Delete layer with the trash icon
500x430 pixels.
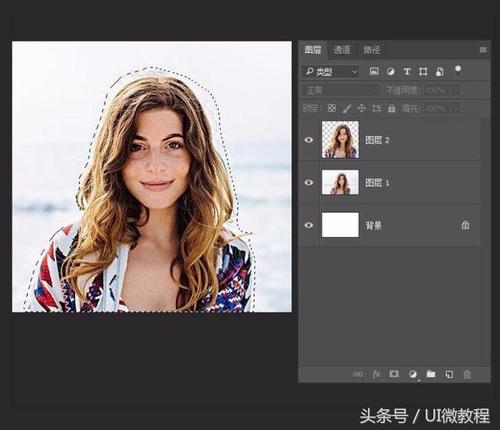[x=467, y=374]
